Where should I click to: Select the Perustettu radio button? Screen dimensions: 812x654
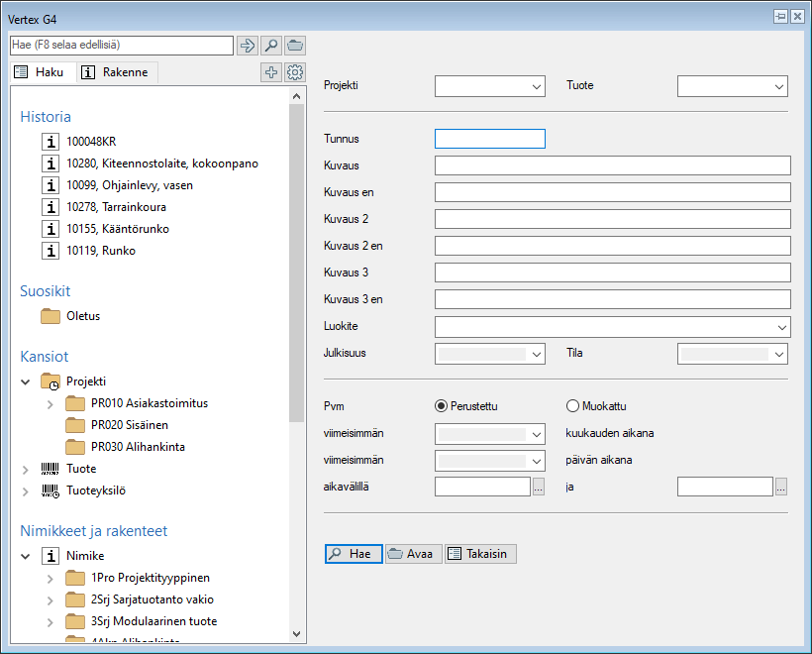point(442,405)
